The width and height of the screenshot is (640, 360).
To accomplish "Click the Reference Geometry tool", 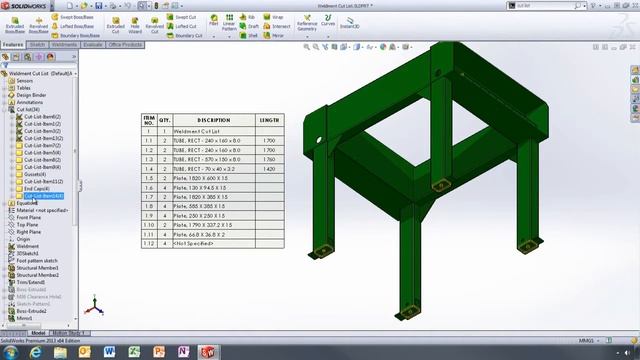I will (x=307, y=22).
